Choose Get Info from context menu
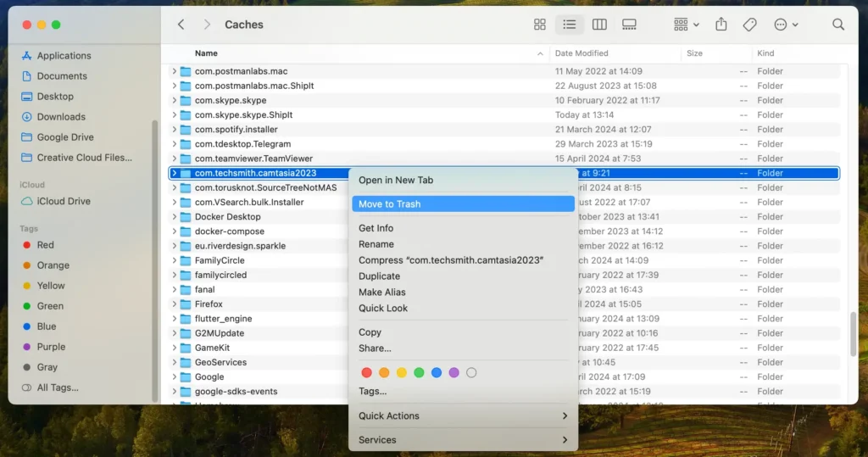Viewport: 868px width, 457px height. tap(463, 228)
